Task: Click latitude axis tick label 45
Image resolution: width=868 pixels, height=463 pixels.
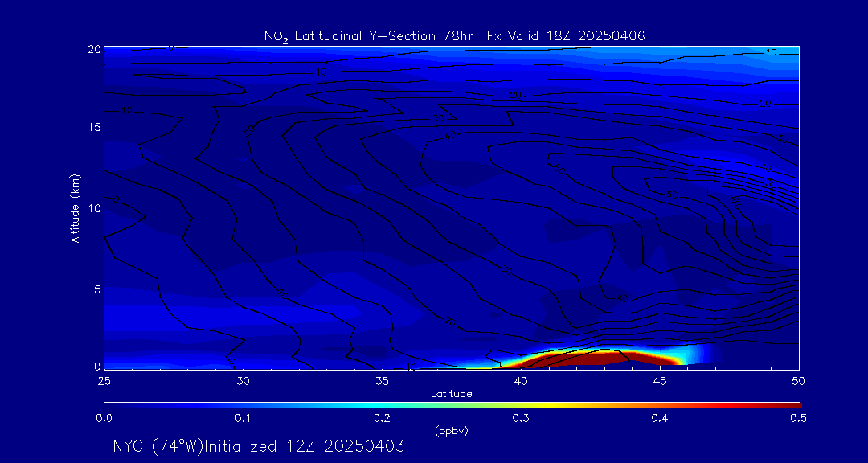Action: [660, 381]
